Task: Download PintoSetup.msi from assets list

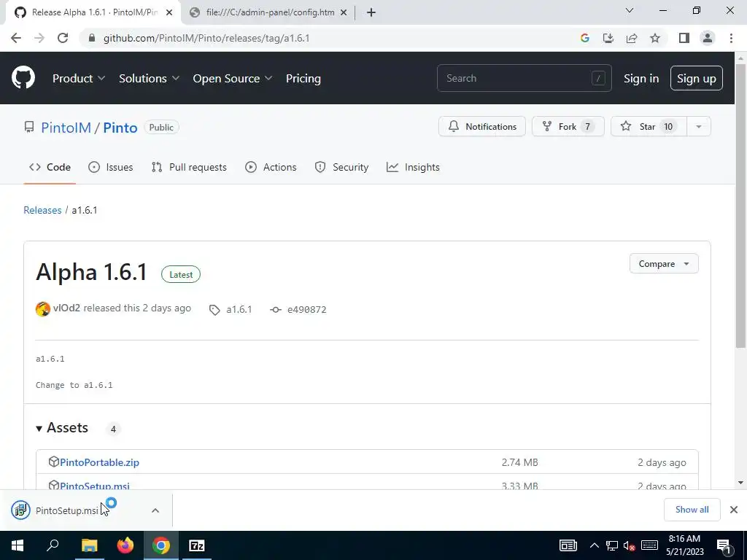Action: (x=95, y=485)
